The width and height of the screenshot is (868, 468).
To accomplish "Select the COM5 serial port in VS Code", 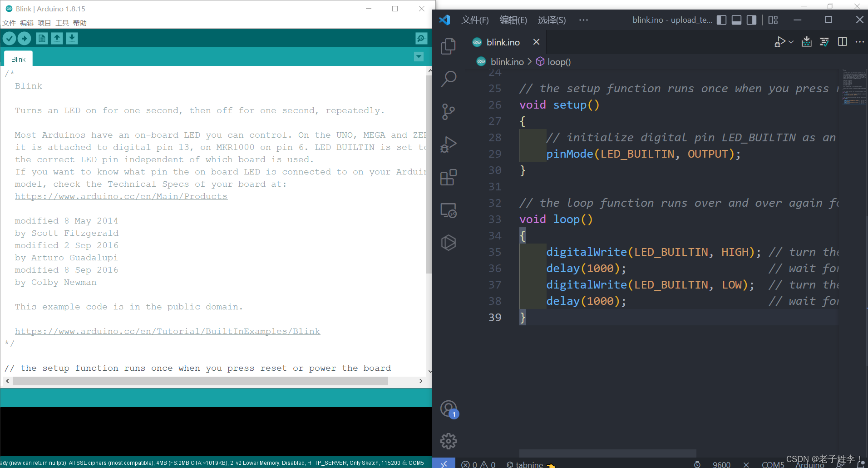I will tap(773, 464).
